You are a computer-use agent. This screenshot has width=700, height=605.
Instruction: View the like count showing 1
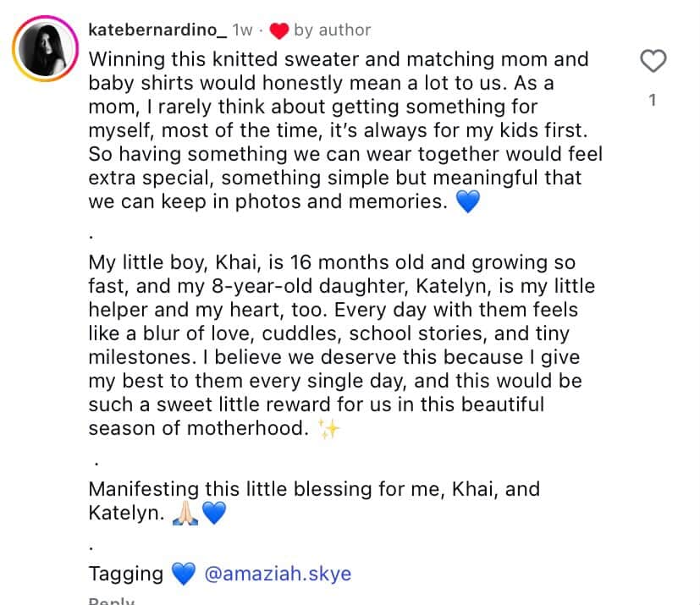point(652,101)
